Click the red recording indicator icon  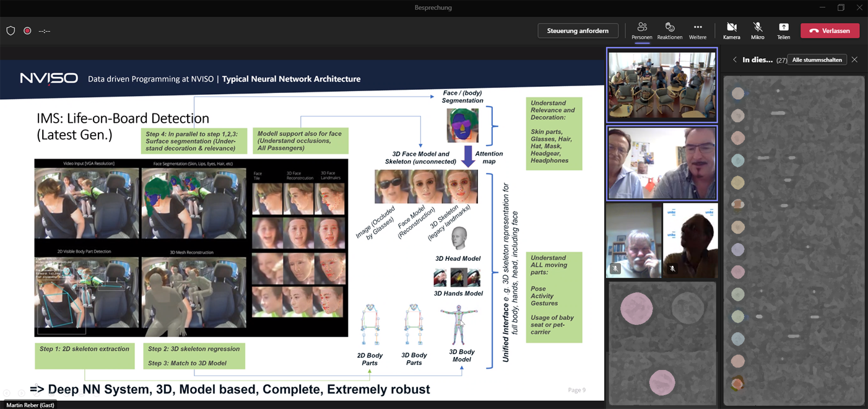tap(27, 30)
